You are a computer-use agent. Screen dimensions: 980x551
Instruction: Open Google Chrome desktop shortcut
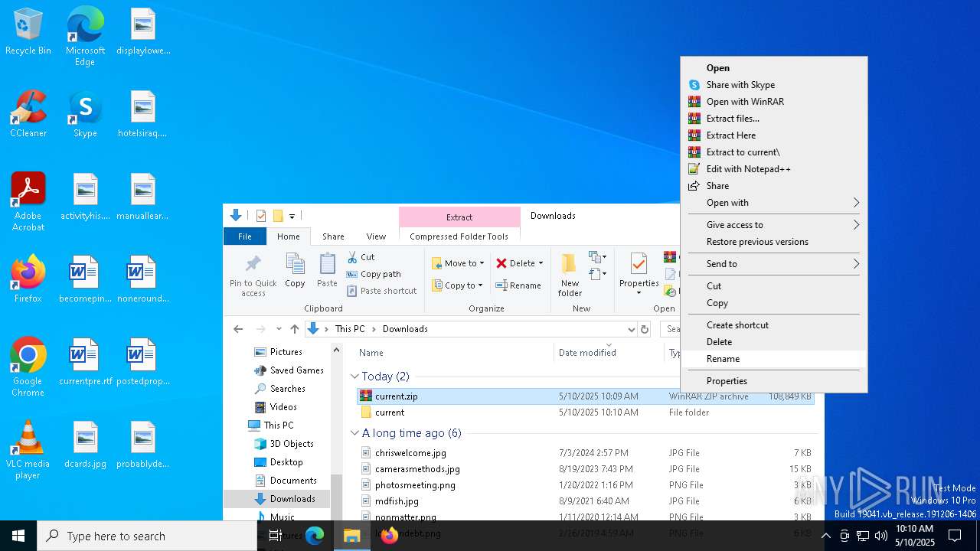[28, 367]
